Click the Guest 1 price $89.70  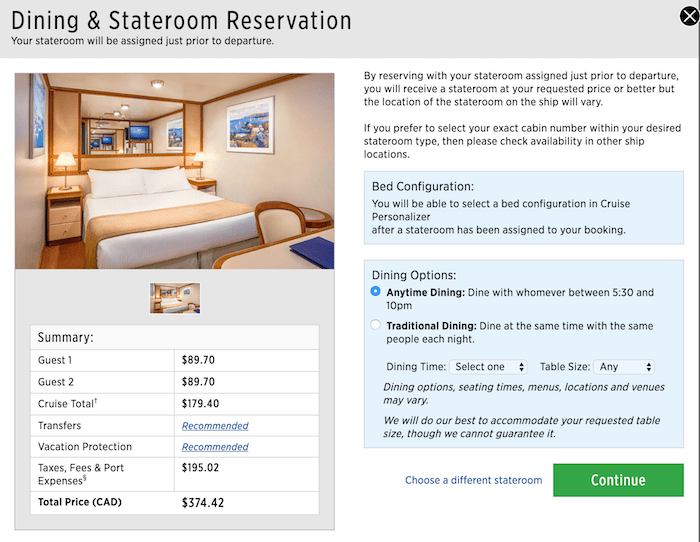tap(198, 360)
